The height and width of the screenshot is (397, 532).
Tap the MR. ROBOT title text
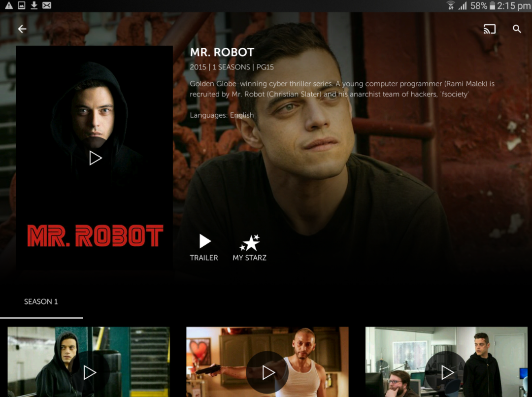[222, 52]
